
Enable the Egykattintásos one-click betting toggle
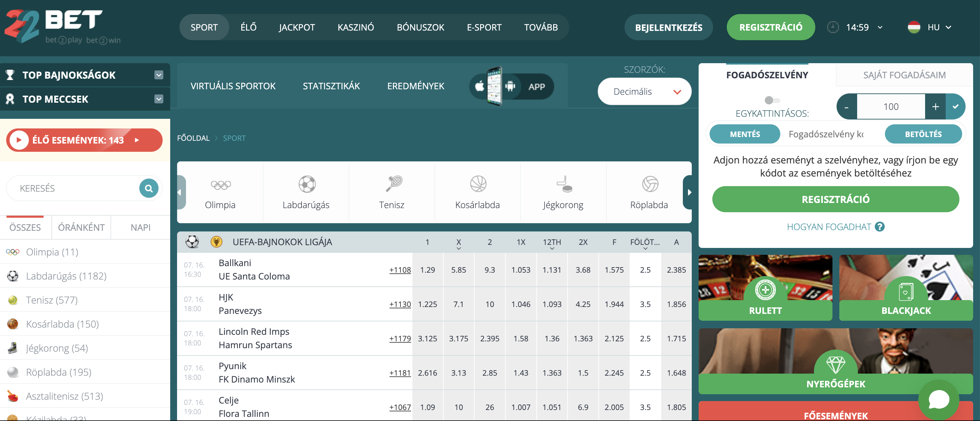coord(772,100)
